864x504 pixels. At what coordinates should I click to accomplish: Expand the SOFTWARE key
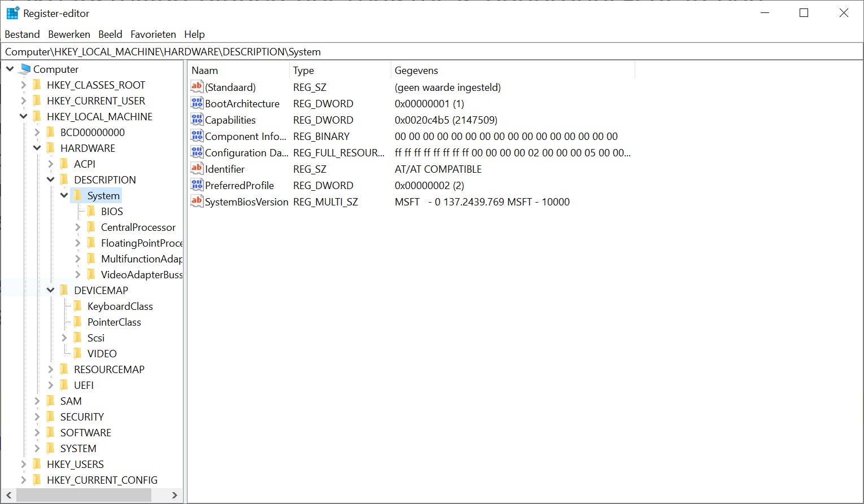click(37, 432)
